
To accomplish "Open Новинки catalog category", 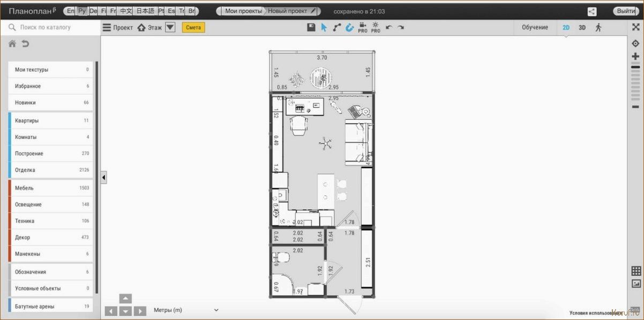I will (51, 102).
